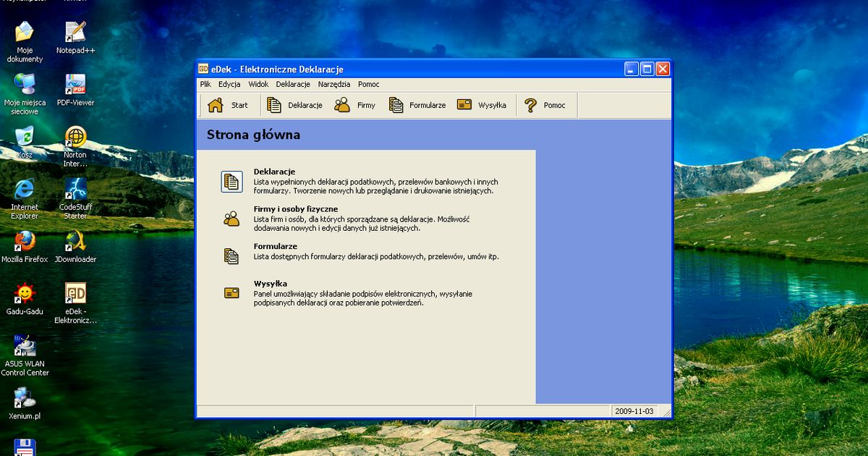Image resolution: width=868 pixels, height=456 pixels.
Task: Select the Firmy people icon in toolbar
Action: coord(342,106)
